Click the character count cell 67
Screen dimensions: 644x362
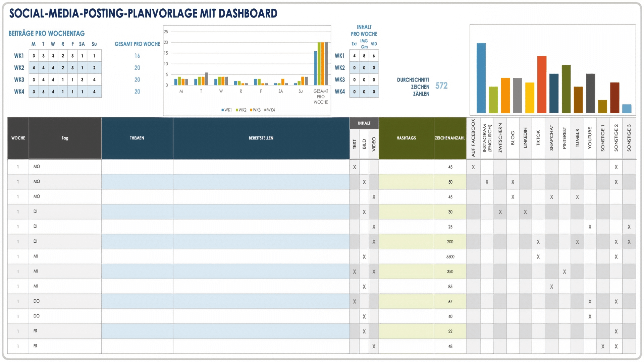click(x=450, y=302)
